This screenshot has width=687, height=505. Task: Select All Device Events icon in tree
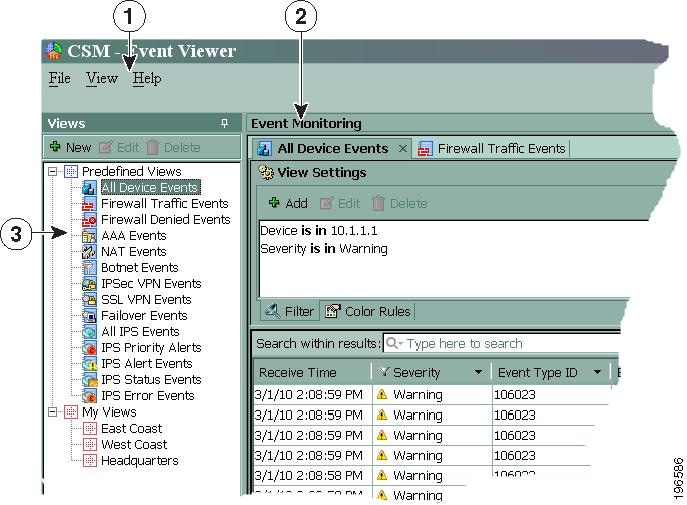89,187
